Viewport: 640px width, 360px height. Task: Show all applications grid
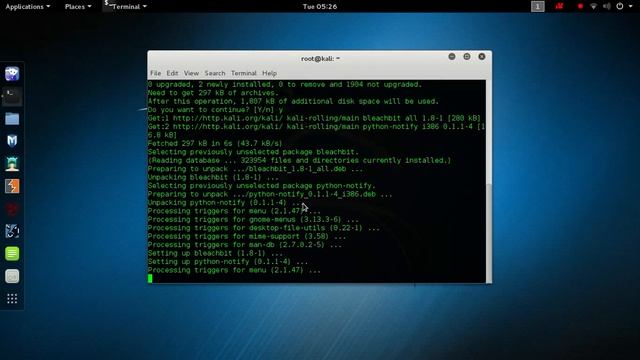(12, 299)
